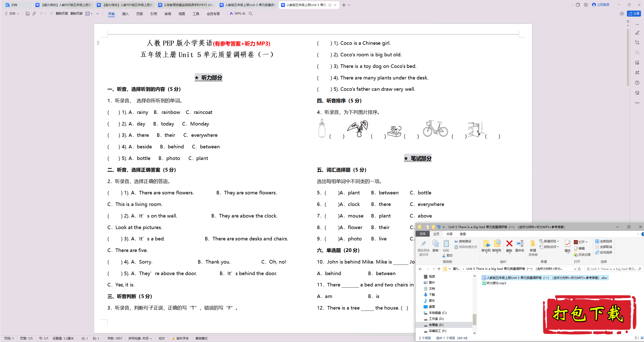Expand quick access toolbar more chevron
644x342 pixels.
coord(98,14)
